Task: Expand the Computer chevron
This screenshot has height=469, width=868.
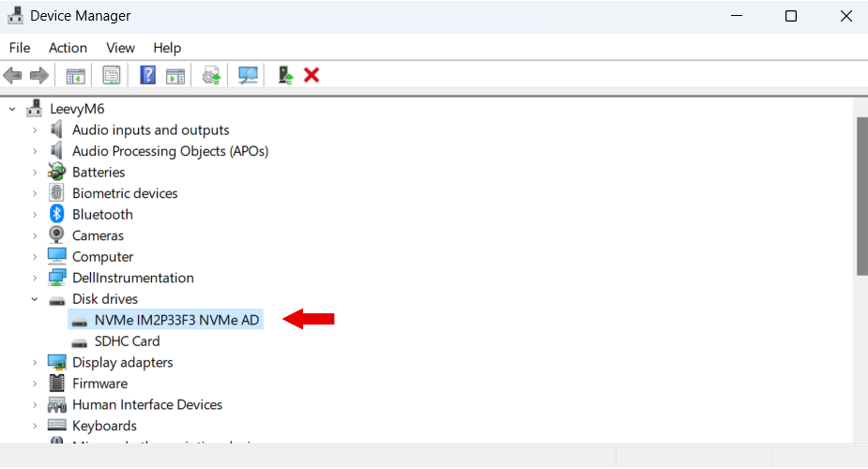Action: pos(35,257)
